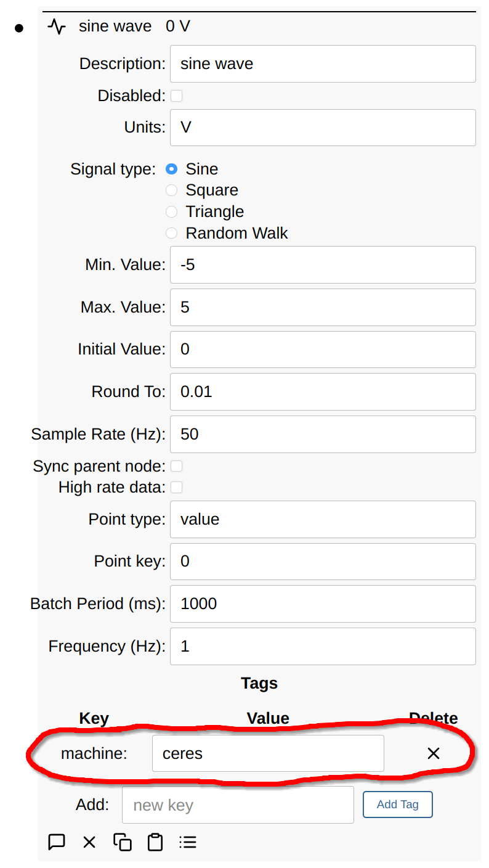Image resolution: width=489 pixels, height=868 pixels.
Task: Enable Sync parent node checkbox
Action: point(177,467)
